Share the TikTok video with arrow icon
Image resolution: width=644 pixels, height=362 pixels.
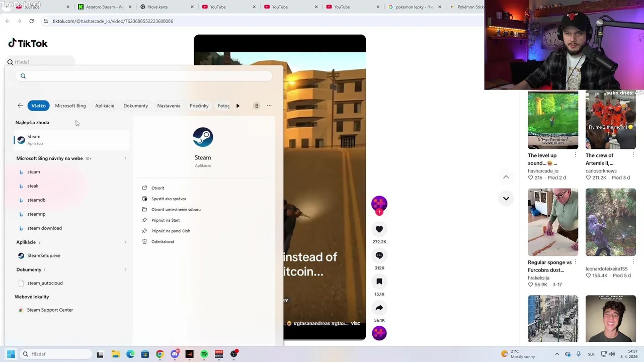[x=379, y=308]
